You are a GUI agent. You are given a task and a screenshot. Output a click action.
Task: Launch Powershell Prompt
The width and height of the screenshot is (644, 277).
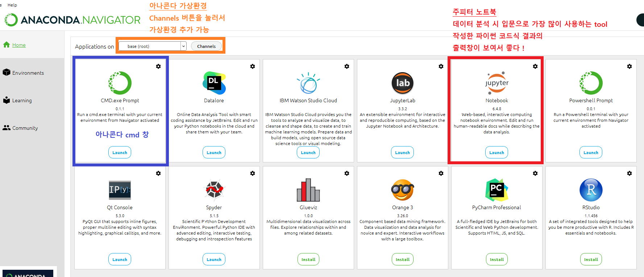[591, 153]
